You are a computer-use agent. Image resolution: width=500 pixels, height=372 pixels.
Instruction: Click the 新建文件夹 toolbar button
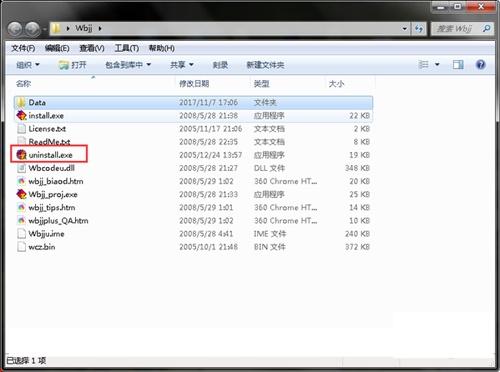click(265, 65)
